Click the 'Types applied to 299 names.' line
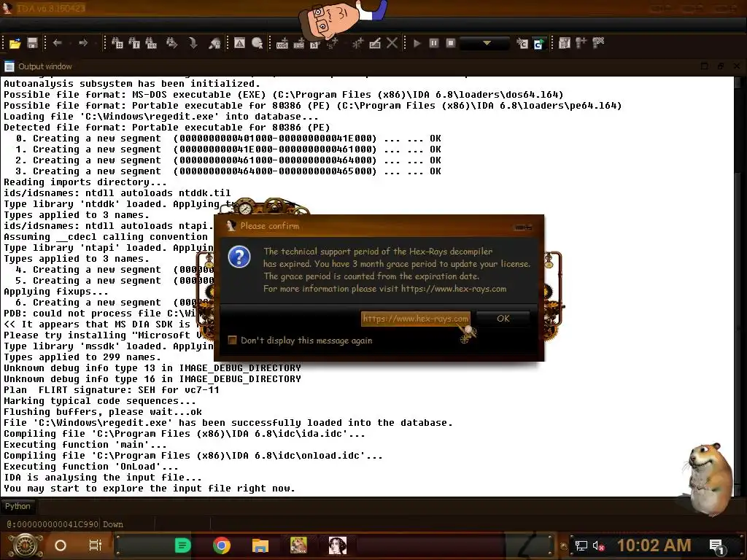 (x=82, y=357)
